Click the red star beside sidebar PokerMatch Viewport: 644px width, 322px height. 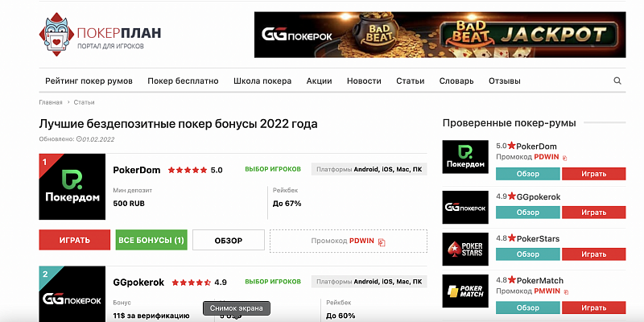(x=511, y=280)
